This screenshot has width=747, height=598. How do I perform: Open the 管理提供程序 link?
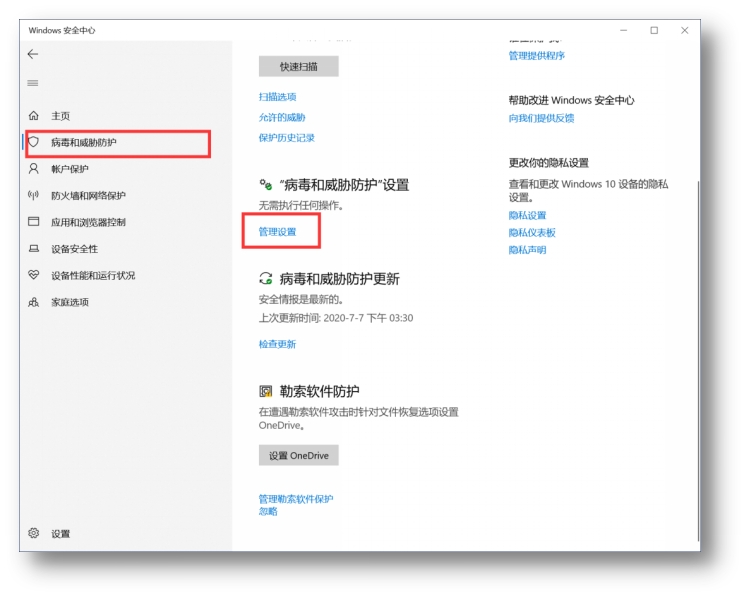click(x=537, y=56)
